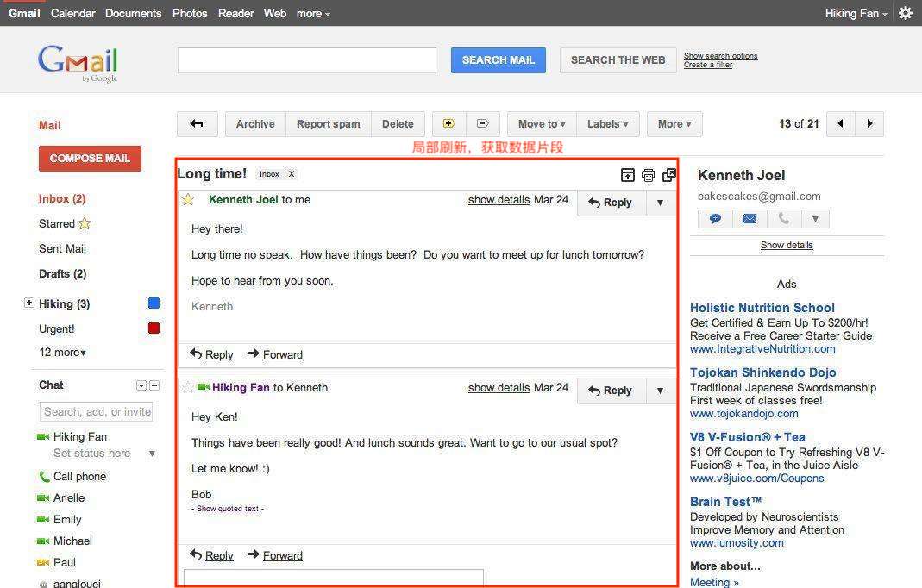Click blue Hiking label color
The height and width of the screenshot is (588, 922).
(154, 303)
